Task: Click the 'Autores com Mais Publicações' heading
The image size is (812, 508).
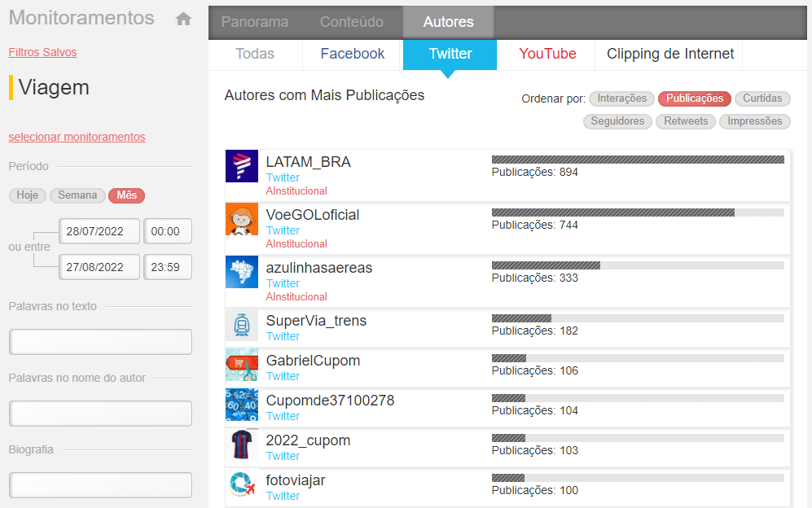Action: 324,95
